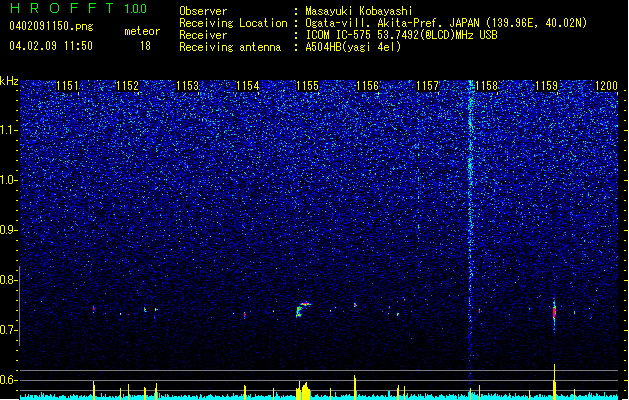Image resolution: width=629 pixels, height=400 pixels.
Task: Click the 1156 time marker
Action: pos(367,86)
